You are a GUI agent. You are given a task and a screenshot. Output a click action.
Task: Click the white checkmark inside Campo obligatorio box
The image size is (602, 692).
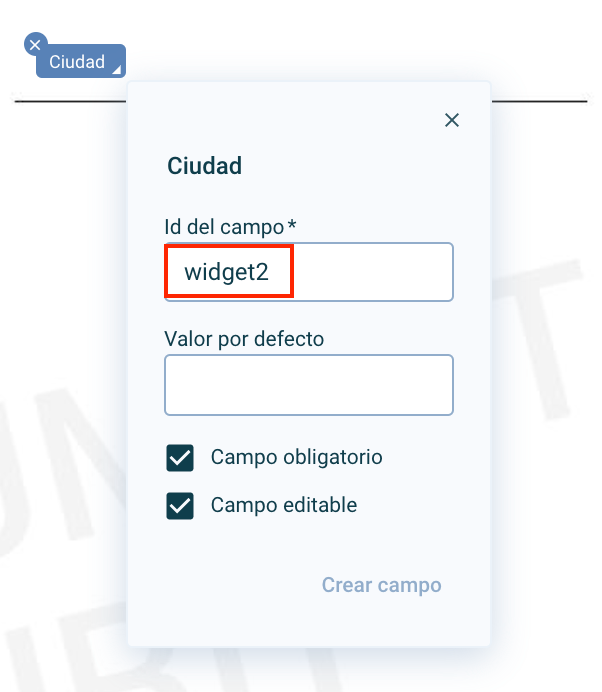point(180,458)
